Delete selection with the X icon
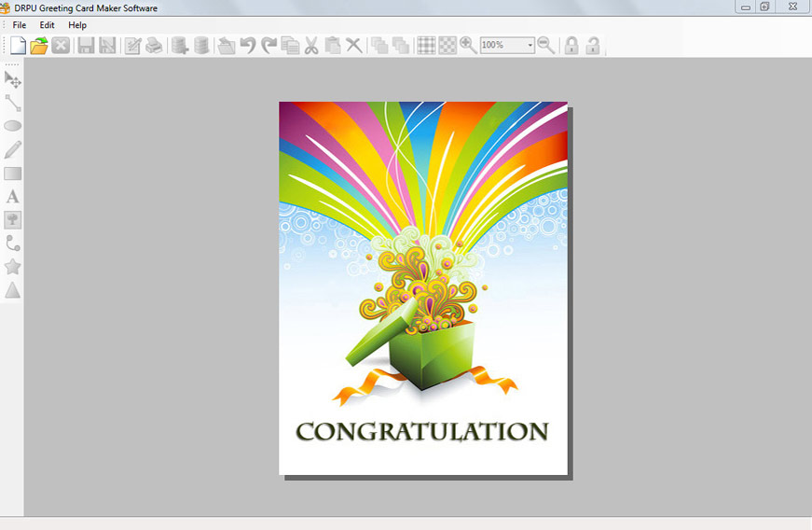Screen dimensions: 812x530 click(x=353, y=46)
